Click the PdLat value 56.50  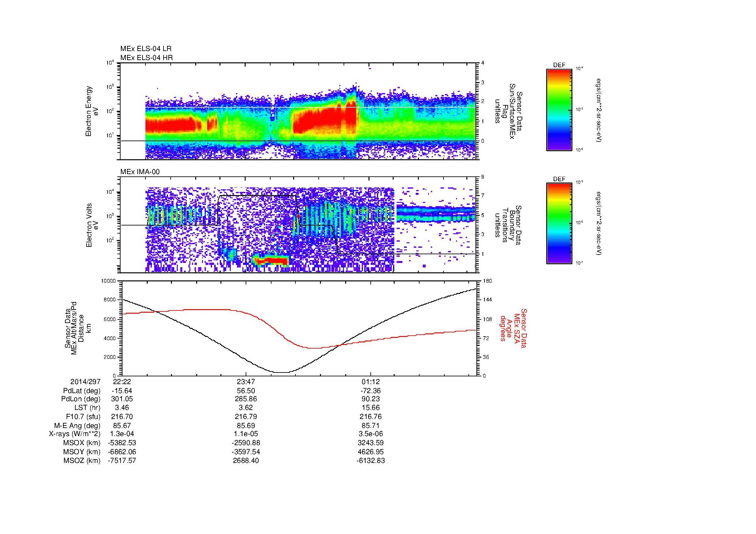[246, 391]
